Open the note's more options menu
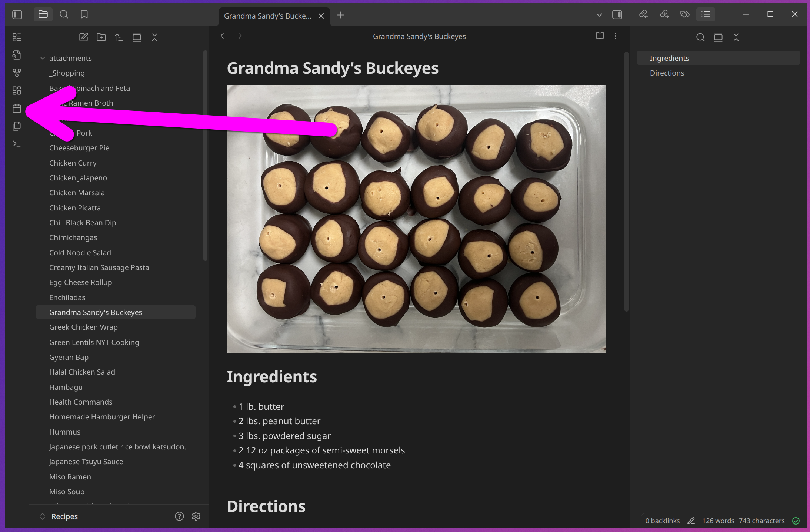This screenshot has width=810, height=532. pyautogui.click(x=616, y=36)
